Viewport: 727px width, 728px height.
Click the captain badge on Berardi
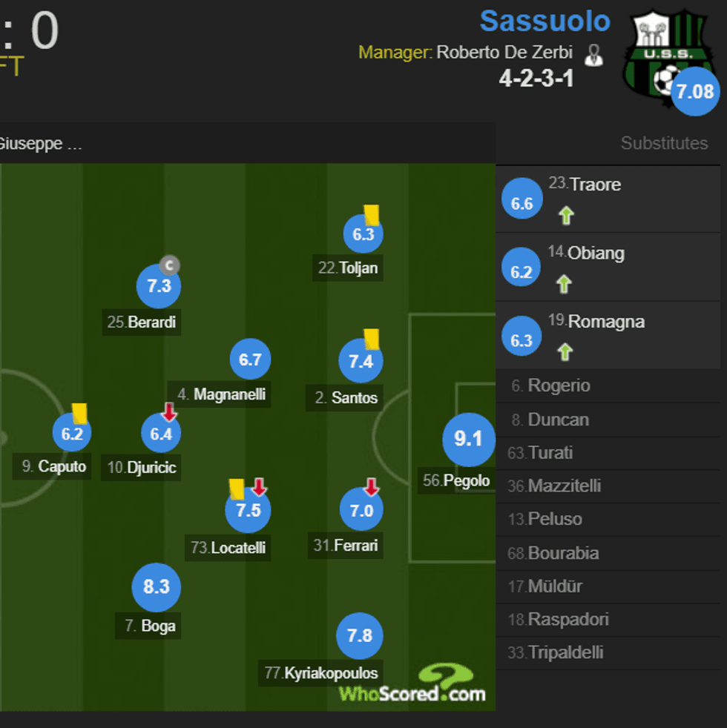pyautogui.click(x=170, y=265)
